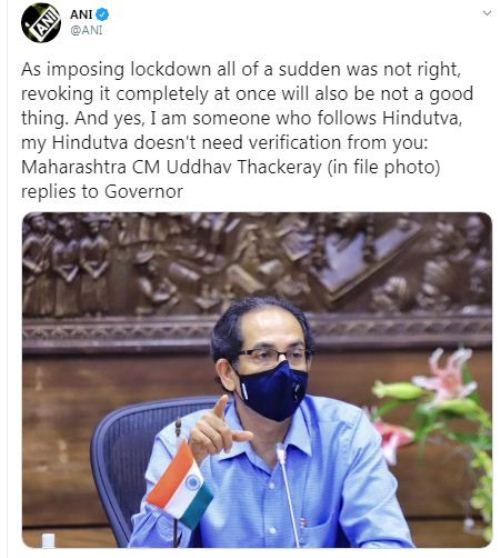Open the ANI profile avatar
Screen dimensions: 500x558
tap(41, 23)
